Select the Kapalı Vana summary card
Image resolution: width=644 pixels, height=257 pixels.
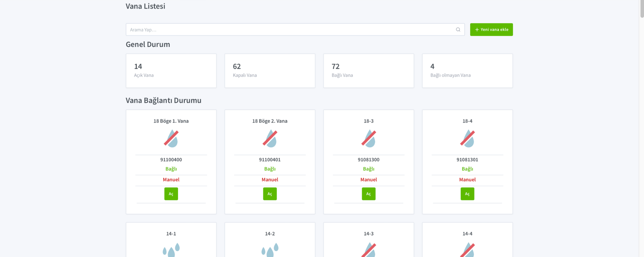pyautogui.click(x=270, y=71)
